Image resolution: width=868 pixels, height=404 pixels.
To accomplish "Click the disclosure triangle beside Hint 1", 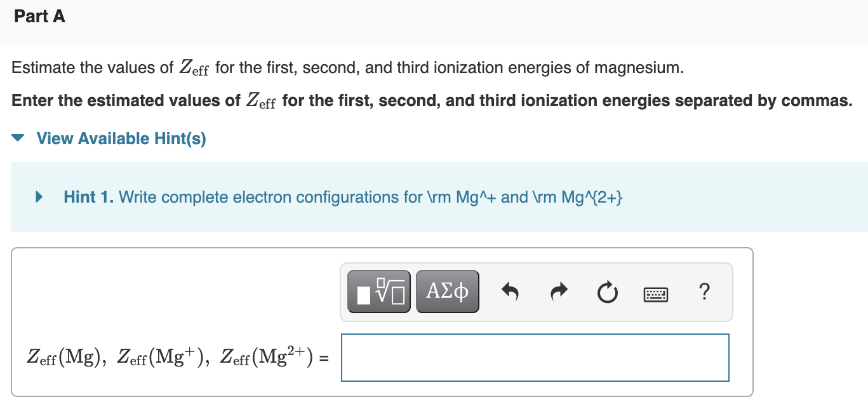I will coord(37,197).
